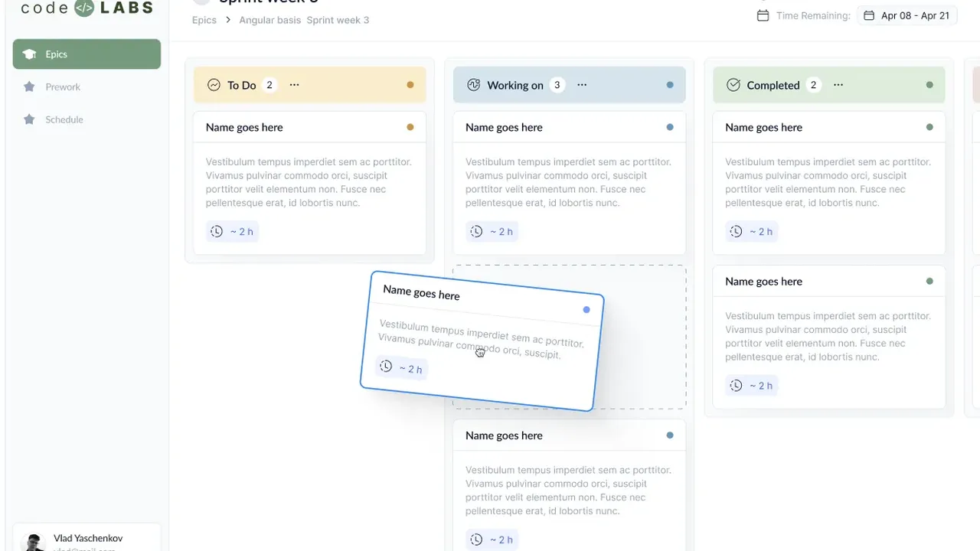This screenshot has height=551, width=980.
Task: Open the Epics sidebar item
Action: (x=87, y=54)
